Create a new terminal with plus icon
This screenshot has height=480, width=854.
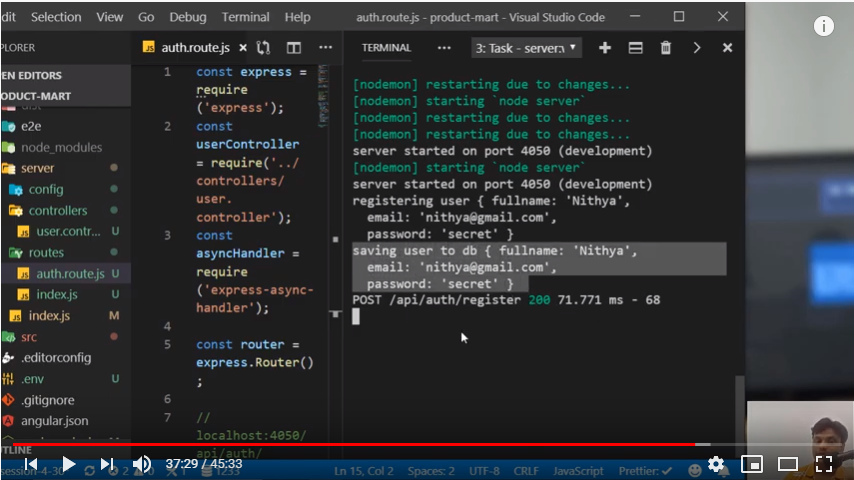[605, 48]
